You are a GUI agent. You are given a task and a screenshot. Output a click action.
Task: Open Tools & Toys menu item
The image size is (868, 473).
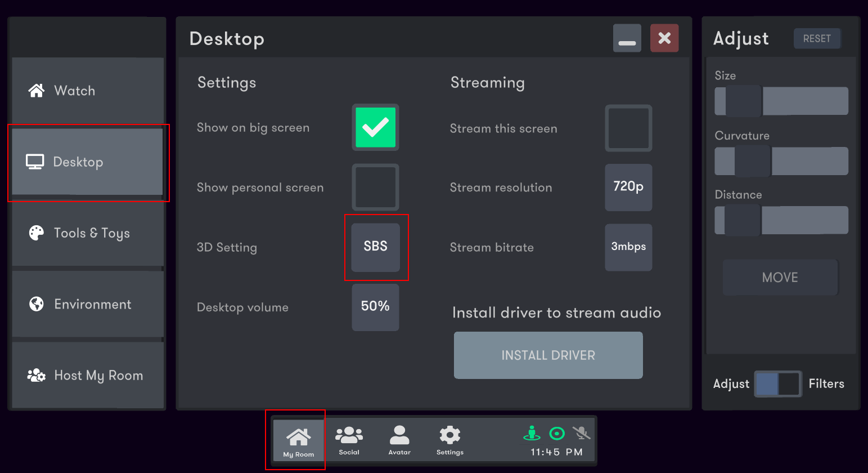[88, 233]
